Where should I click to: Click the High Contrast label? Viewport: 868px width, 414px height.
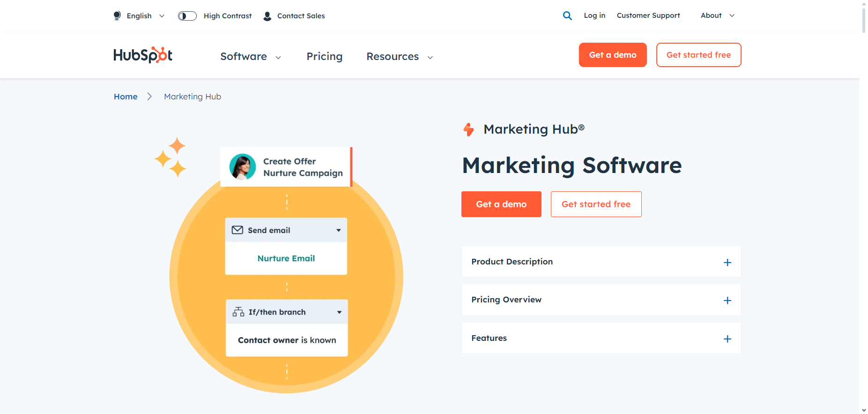(228, 16)
